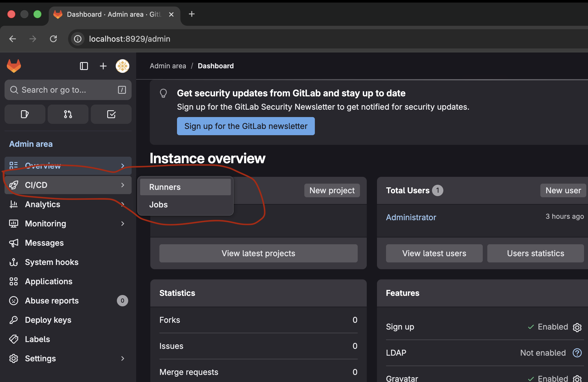
Task: Click the GitLab logo in the top-left
Action: point(14,66)
